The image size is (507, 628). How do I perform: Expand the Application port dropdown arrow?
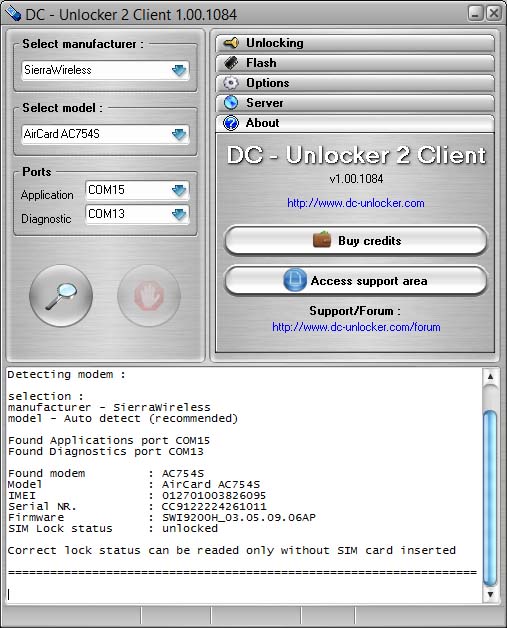(x=179, y=190)
